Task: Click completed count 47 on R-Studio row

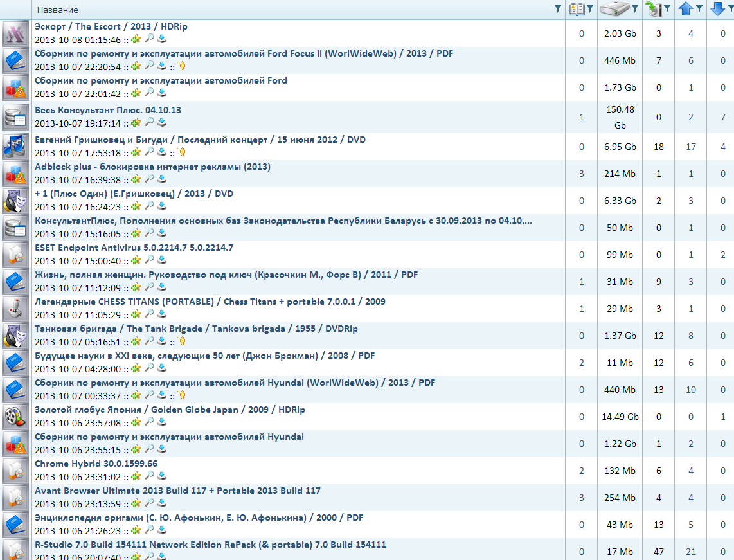Action: pyautogui.click(x=659, y=552)
